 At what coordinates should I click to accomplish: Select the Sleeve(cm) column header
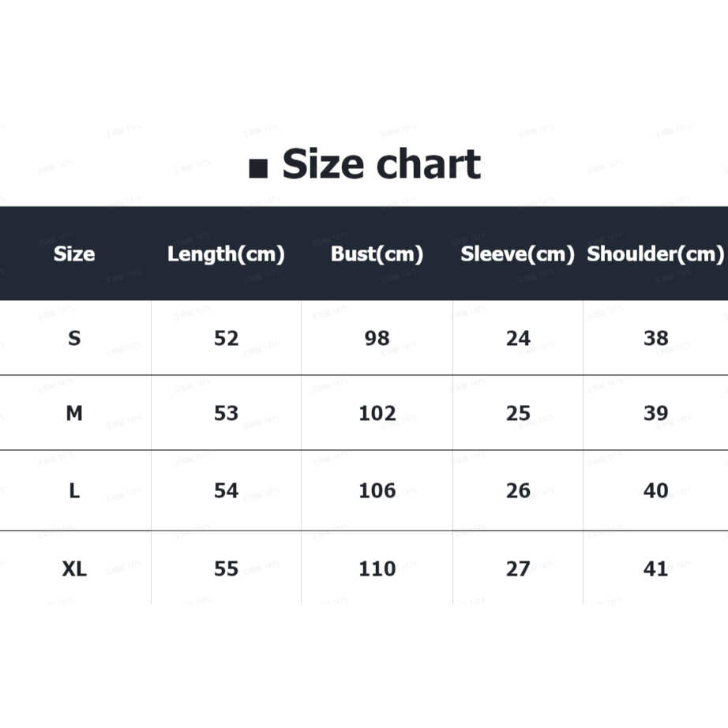point(518,254)
